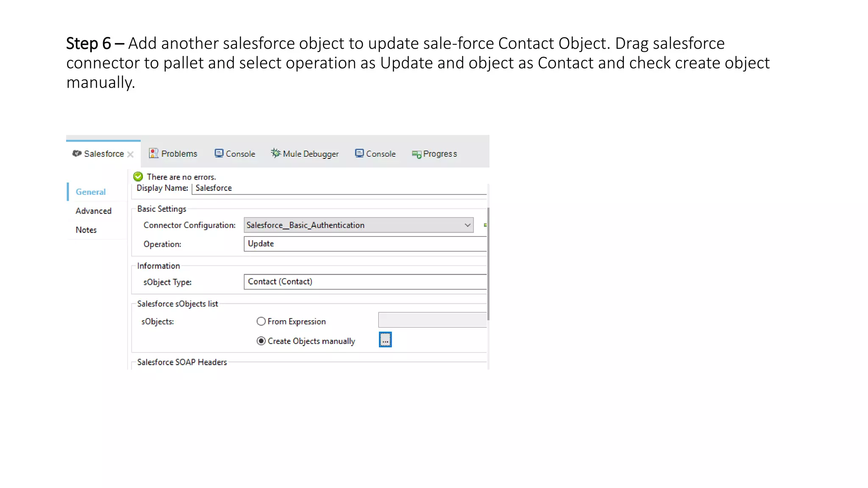
Task: Select the General side section
Action: pos(90,192)
